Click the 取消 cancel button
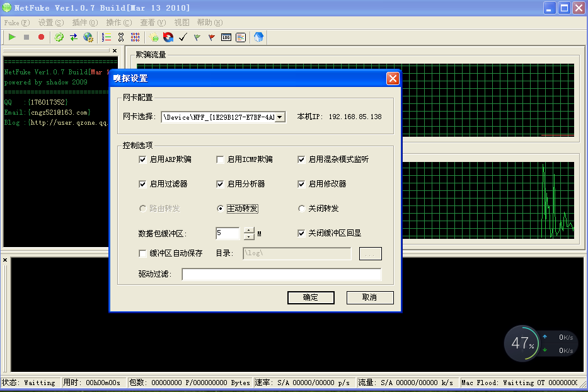The height and width of the screenshot is (392, 588). 370,297
